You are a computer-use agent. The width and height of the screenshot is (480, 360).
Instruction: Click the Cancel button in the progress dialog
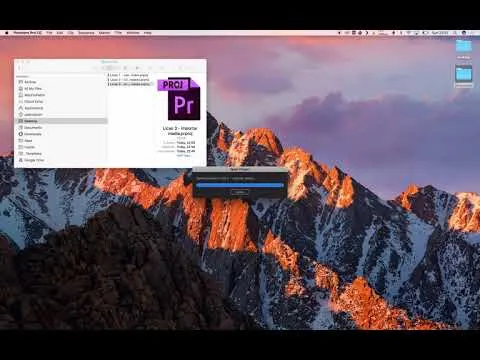pos(240,192)
